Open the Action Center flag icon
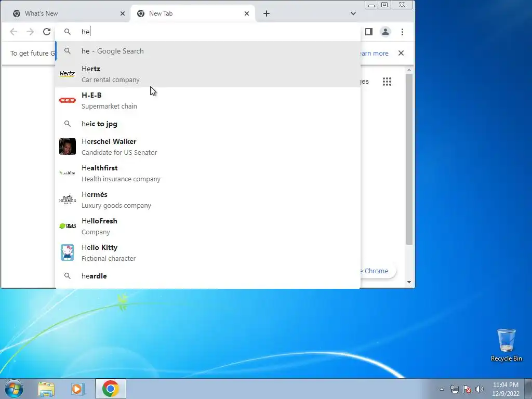The height and width of the screenshot is (399, 532). coord(467,389)
